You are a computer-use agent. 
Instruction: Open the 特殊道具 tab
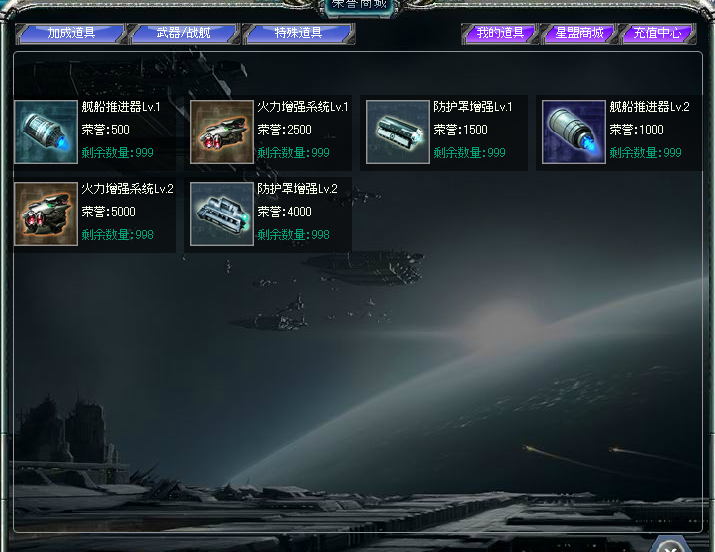tap(299, 33)
